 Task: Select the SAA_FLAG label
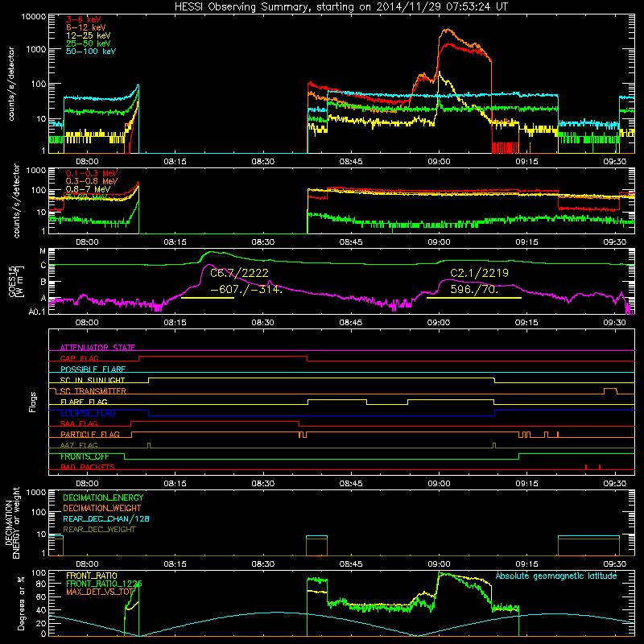(79, 424)
